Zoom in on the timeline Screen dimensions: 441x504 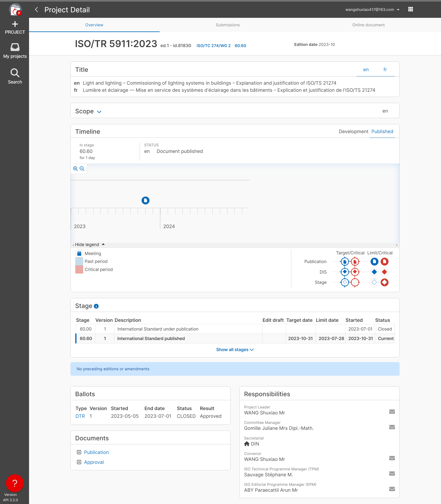point(75,169)
